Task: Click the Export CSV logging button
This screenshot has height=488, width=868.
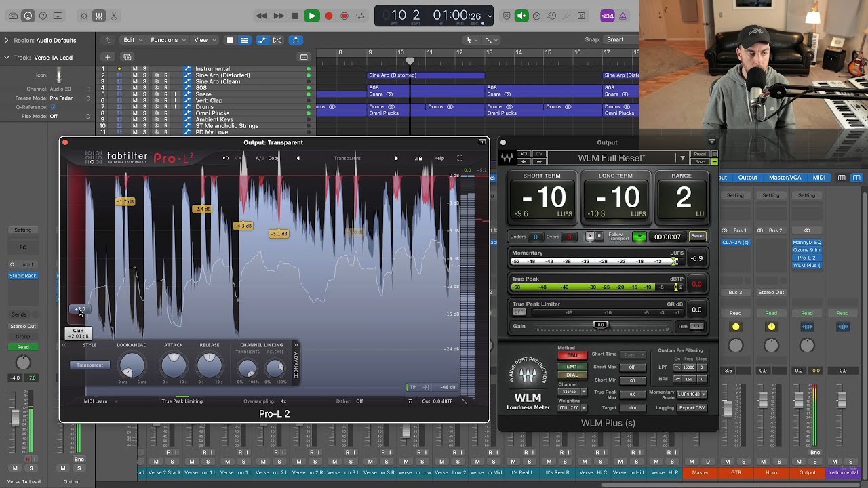Action: coord(692,408)
